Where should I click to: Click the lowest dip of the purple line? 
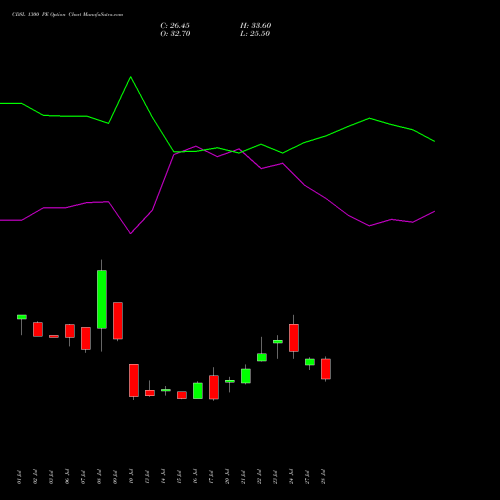click(x=130, y=233)
